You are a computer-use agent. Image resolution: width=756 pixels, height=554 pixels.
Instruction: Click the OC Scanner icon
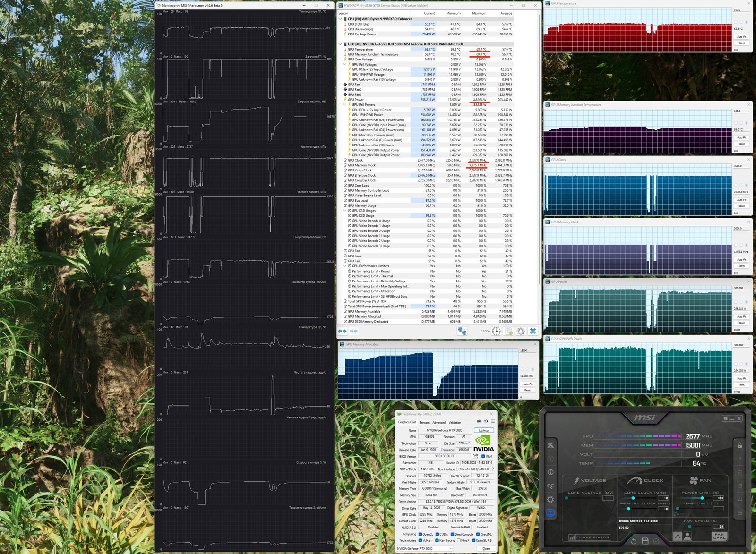pyautogui.click(x=550, y=486)
